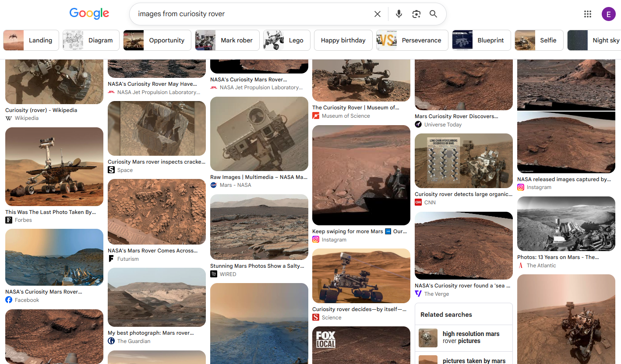Open Curiosity (rover) - Wikipedia result link
This screenshot has height=364, width=621.
pos(41,110)
